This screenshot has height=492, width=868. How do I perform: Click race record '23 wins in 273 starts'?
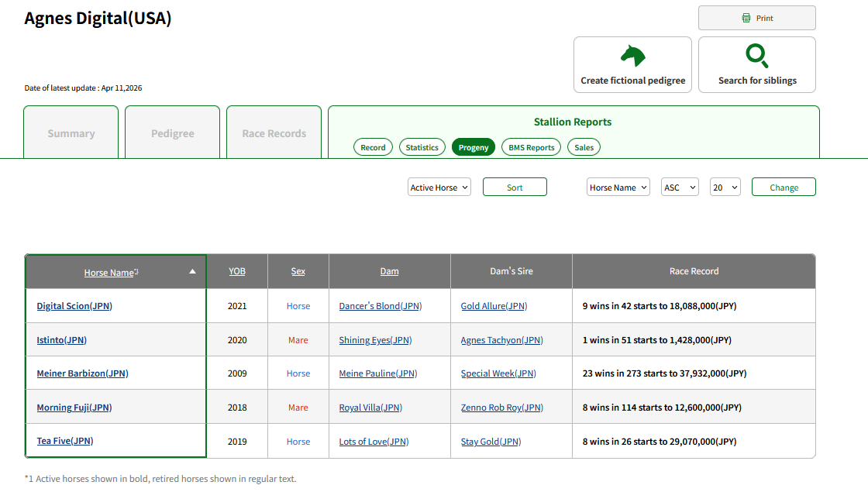(x=664, y=373)
